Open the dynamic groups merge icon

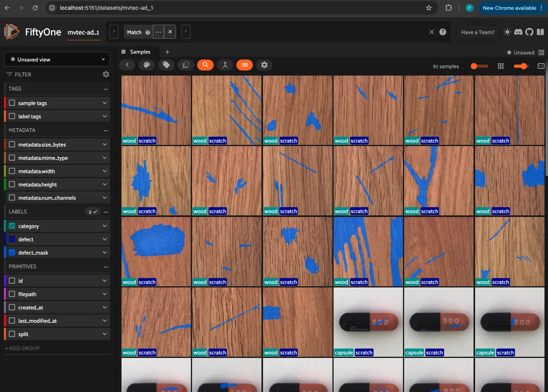(x=225, y=65)
